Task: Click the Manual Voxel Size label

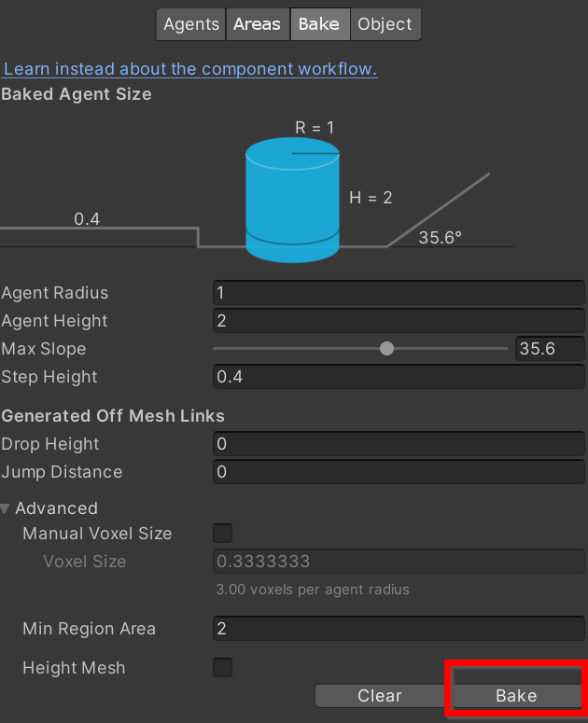Action: click(x=97, y=534)
